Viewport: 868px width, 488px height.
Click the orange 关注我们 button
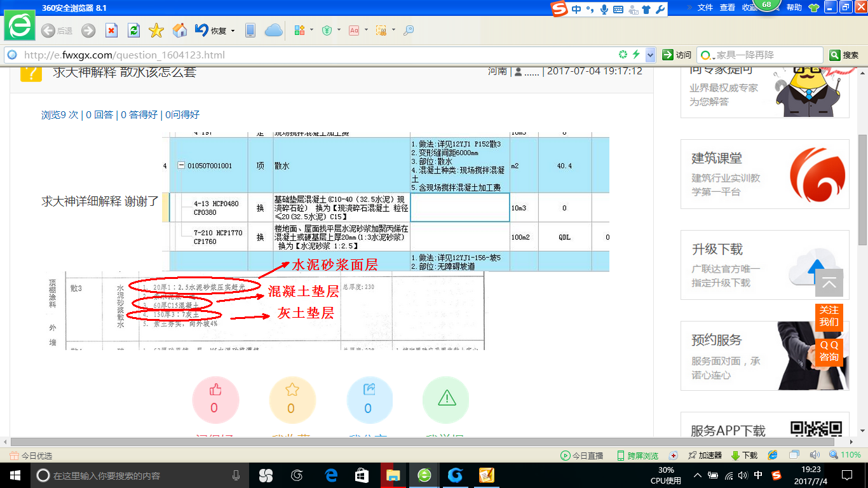829,316
